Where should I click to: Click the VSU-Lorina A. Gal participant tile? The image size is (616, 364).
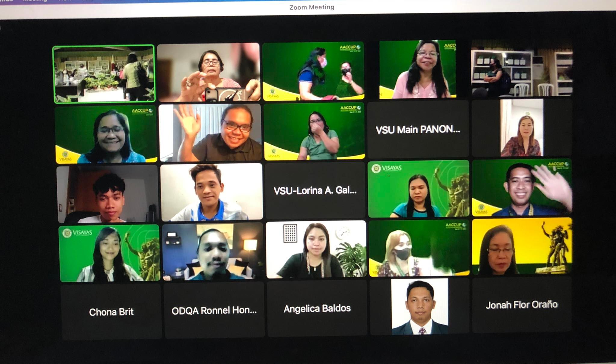[315, 190]
